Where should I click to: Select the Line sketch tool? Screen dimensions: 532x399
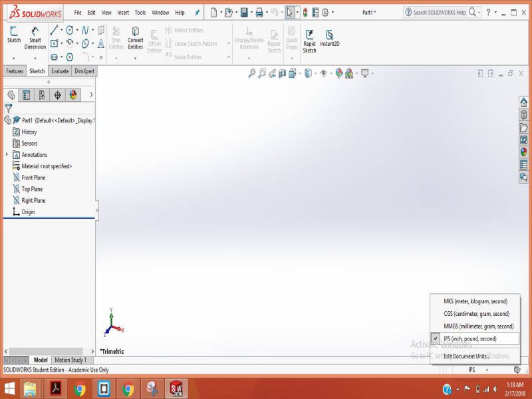point(54,30)
